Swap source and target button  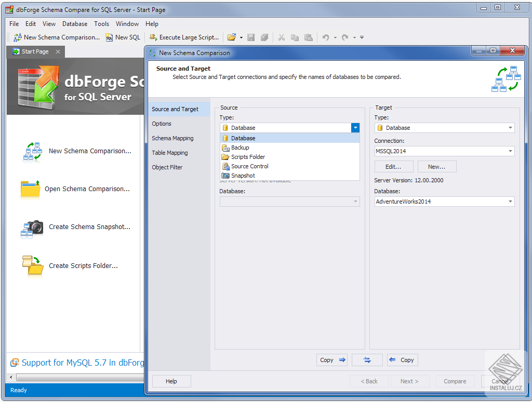click(367, 360)
